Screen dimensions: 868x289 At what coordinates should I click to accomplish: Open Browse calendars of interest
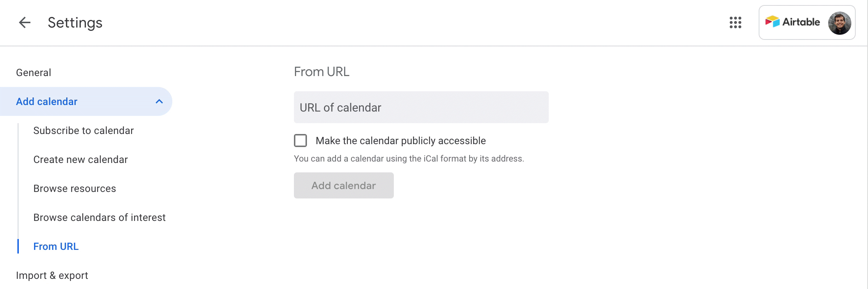click(x=100, y=217)
